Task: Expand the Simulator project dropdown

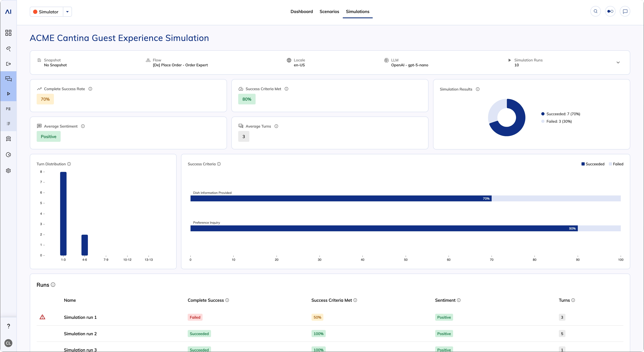Action: click(67, 12)
